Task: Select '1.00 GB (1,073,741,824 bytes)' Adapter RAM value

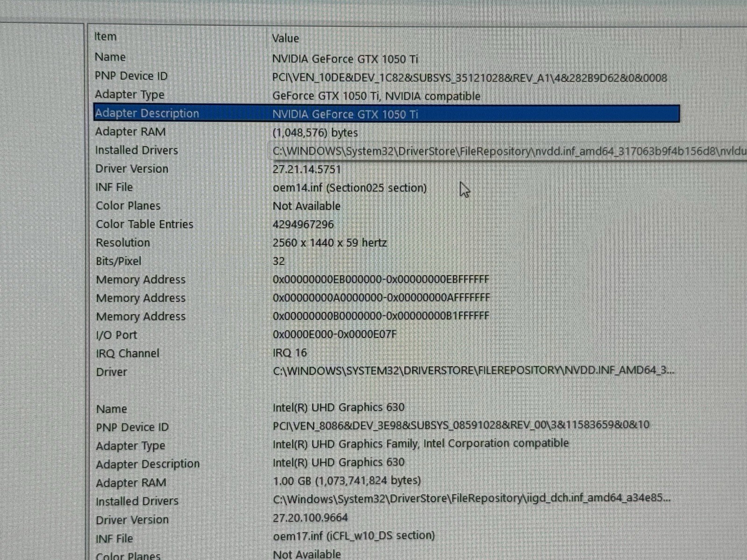Action: click(347, 480)
